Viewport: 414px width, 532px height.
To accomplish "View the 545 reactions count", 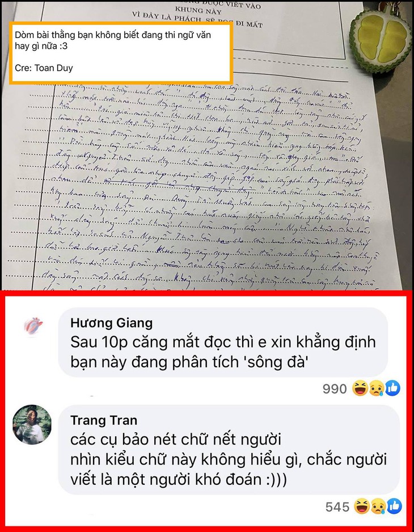I will [337, 507].
